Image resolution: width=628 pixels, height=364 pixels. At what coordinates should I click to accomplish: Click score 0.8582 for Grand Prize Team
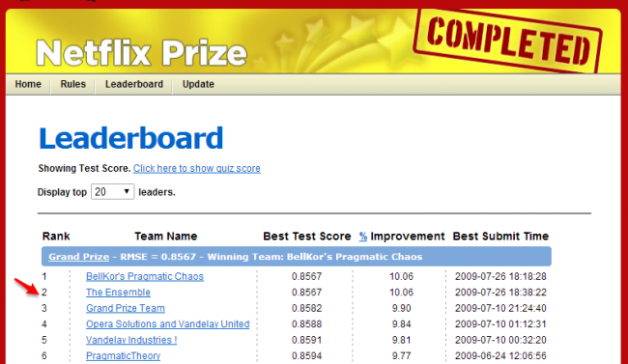[x=307, y=308]
